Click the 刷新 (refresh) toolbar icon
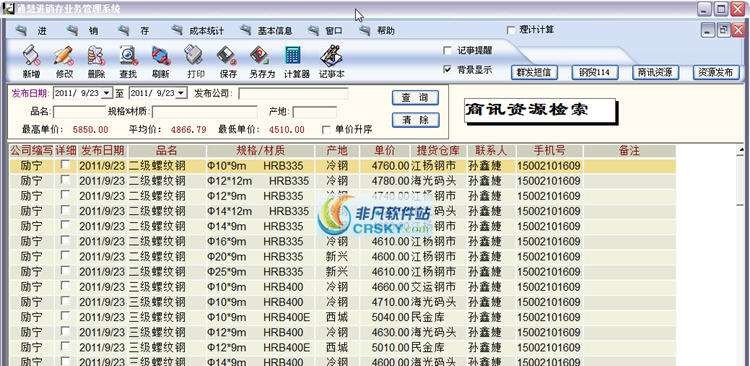This screenshot has height=366, width=750. [161, 56]
